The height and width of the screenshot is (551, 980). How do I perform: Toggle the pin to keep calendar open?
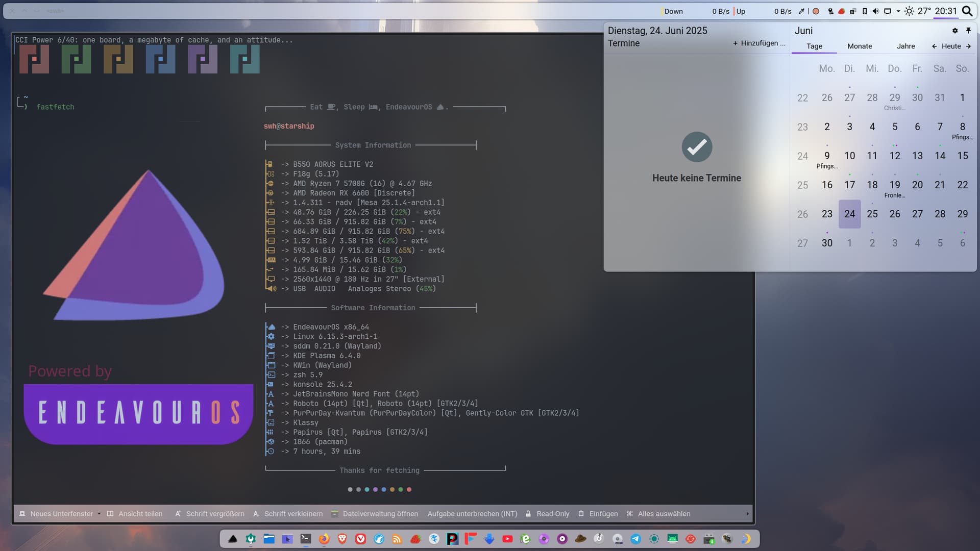point(968,31)
